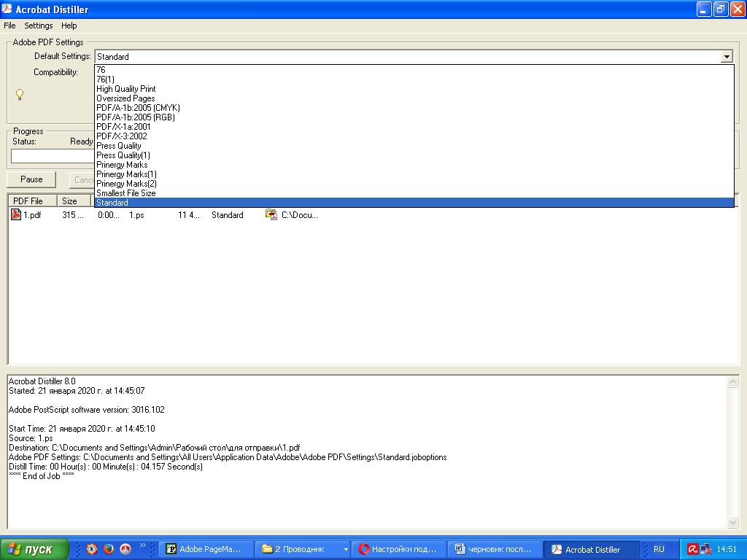Screen dimensions: 747x560
Task: Click the 1.ps source cell
Action: (x=136, y=215)
